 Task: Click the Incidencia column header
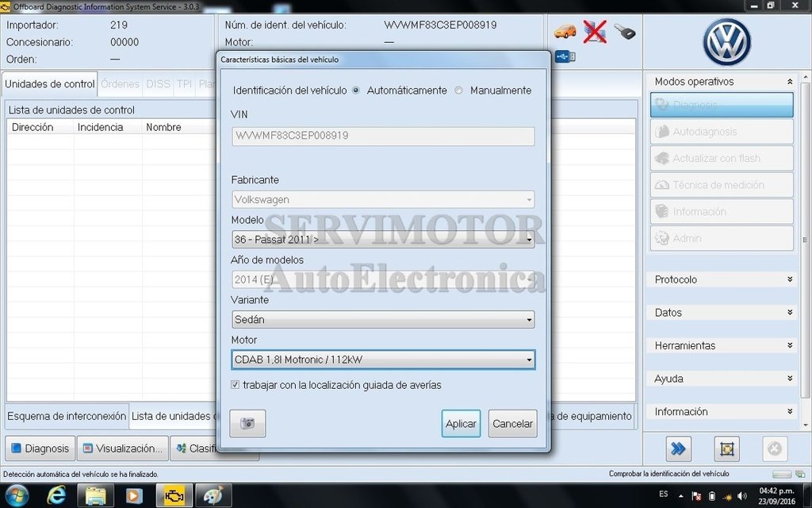pyautogui.click(x=108, y=127)
